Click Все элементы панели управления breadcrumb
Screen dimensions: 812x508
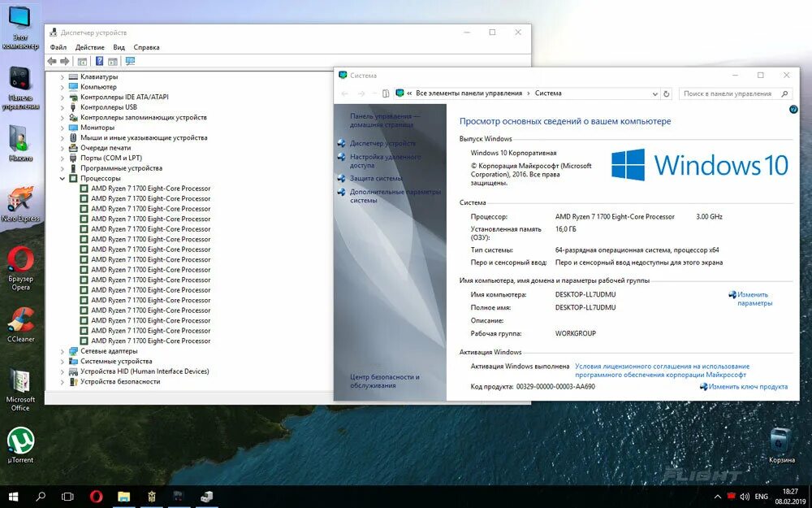[x=469, y=93]
